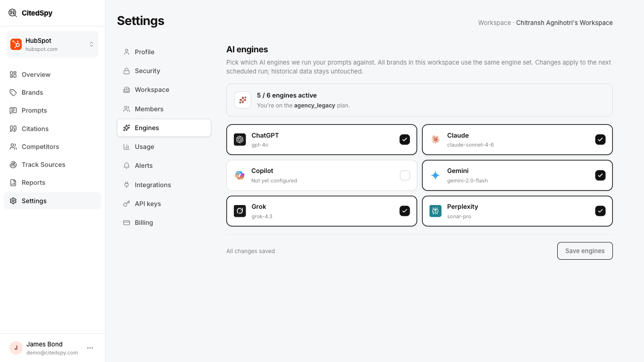
Task: Click the Workspace building icon
Action: pyautogui.click(x=126, y=90)
